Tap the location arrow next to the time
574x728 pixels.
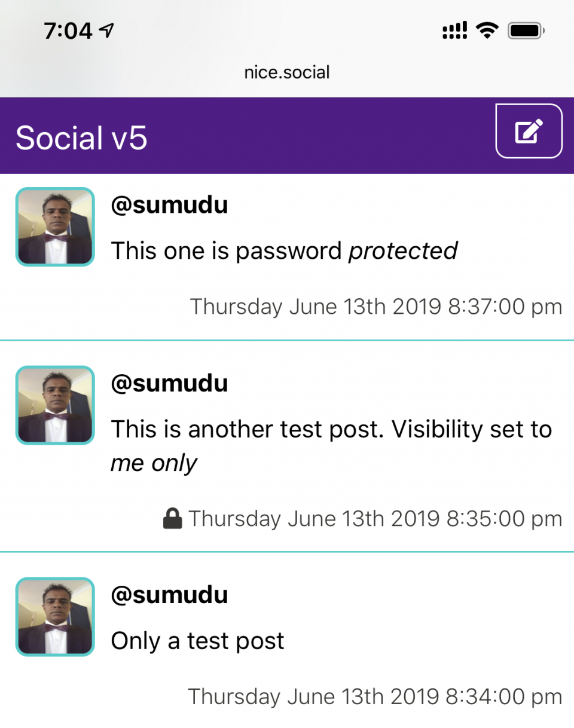click(x=107, y=30)
